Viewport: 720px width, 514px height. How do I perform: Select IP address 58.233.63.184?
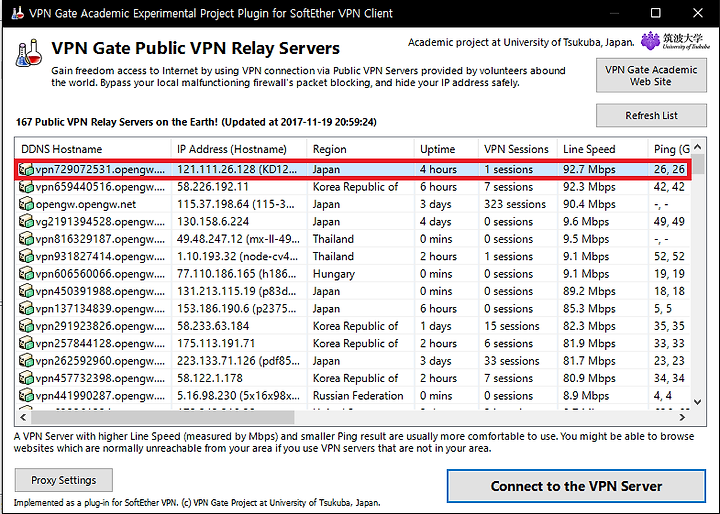213,326
